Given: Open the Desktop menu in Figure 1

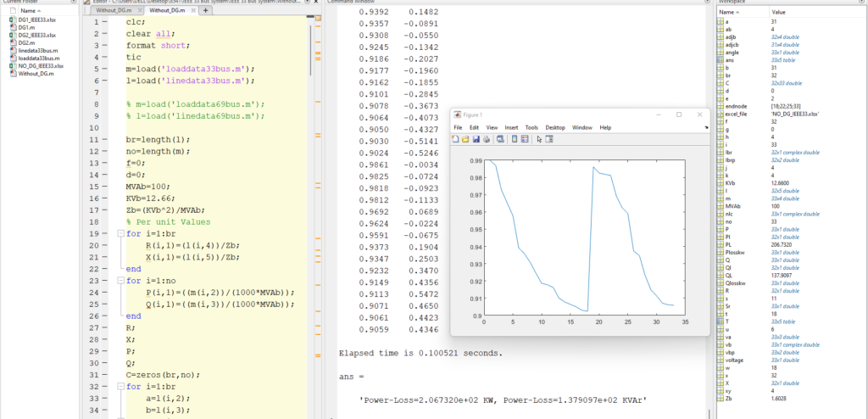Looking at the screenshot, I should [x=555, y=127].
